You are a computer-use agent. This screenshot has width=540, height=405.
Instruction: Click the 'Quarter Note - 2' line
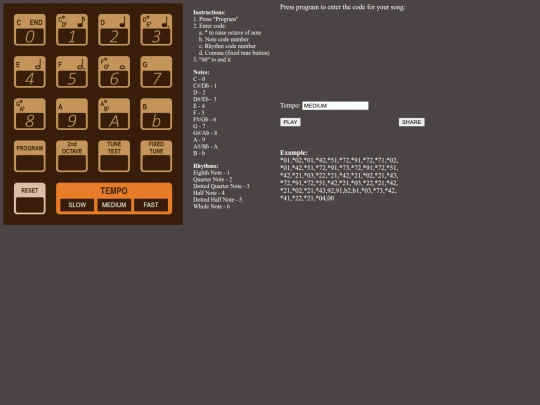point(212,180)
